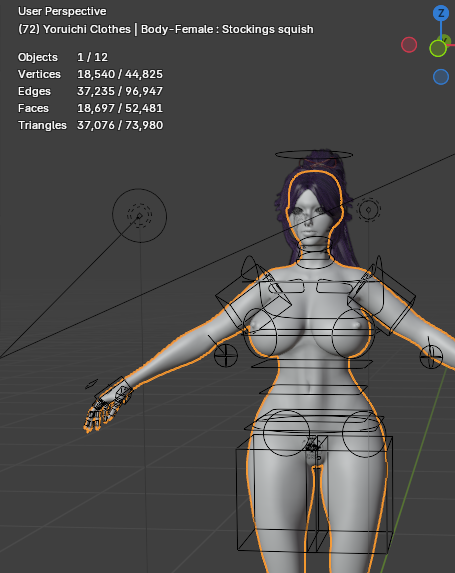Click the blue Z axis gizmo handle
This screenshot has height=573, width=455.
pos(441,14)
